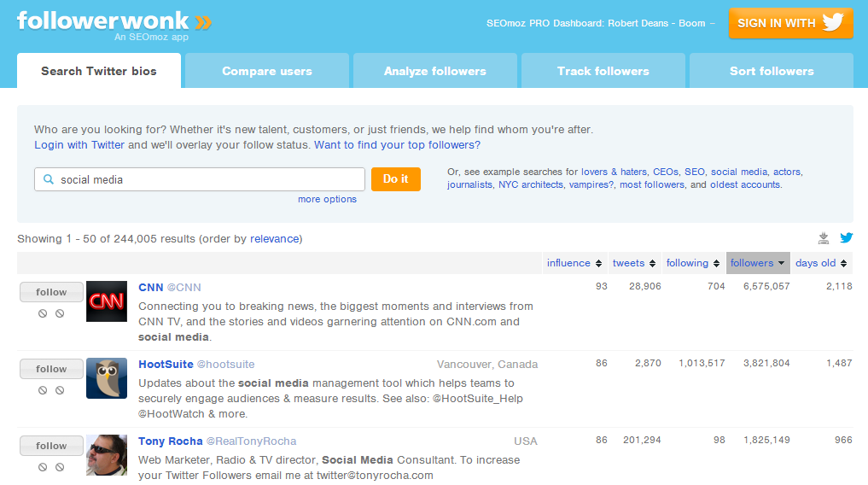Sort results by tweets column

pyautogui.click(x=634, y=263)
